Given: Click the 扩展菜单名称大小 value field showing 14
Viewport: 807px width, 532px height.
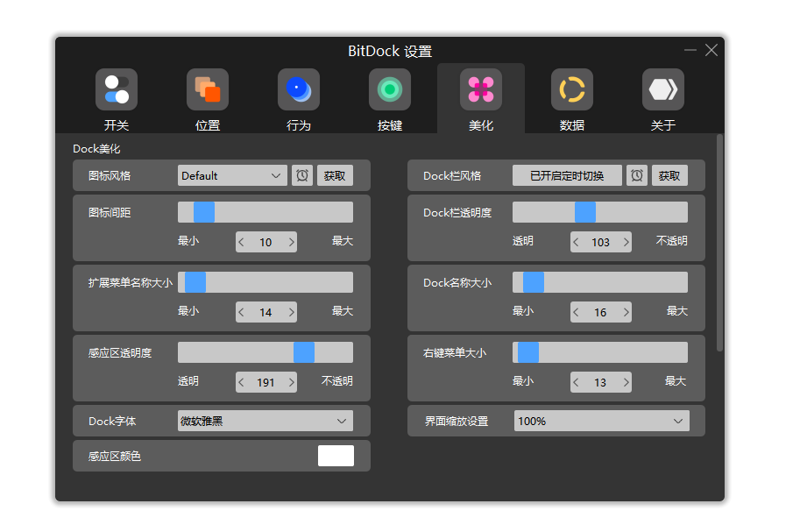Looking at the screenshot, I should 266,312.
